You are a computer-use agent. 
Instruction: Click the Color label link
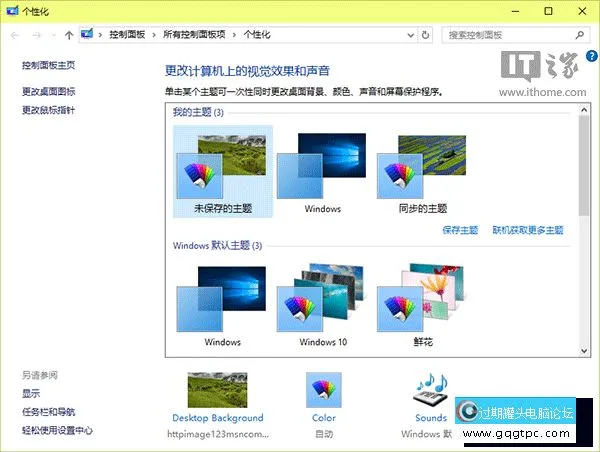point(324,418)
